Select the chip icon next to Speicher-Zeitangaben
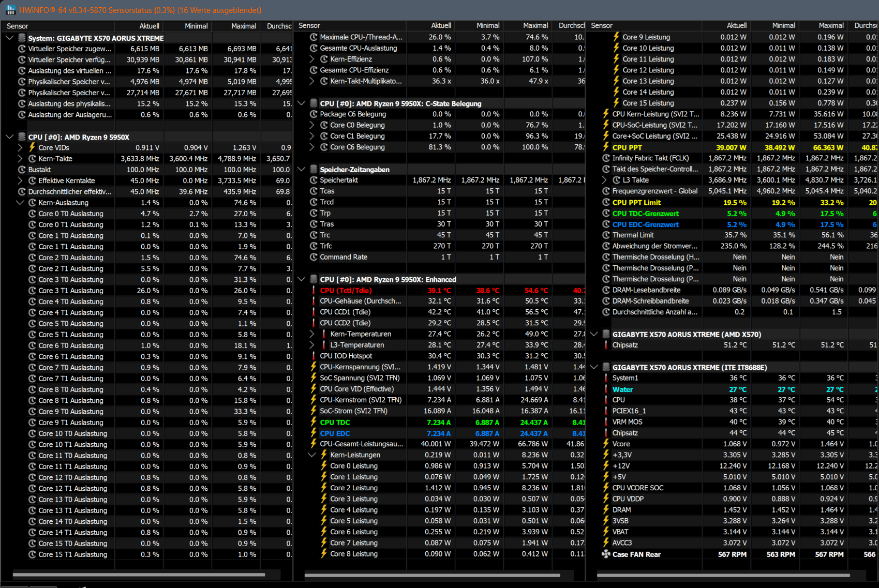The image size is (879, 588). tap(314, 169)
